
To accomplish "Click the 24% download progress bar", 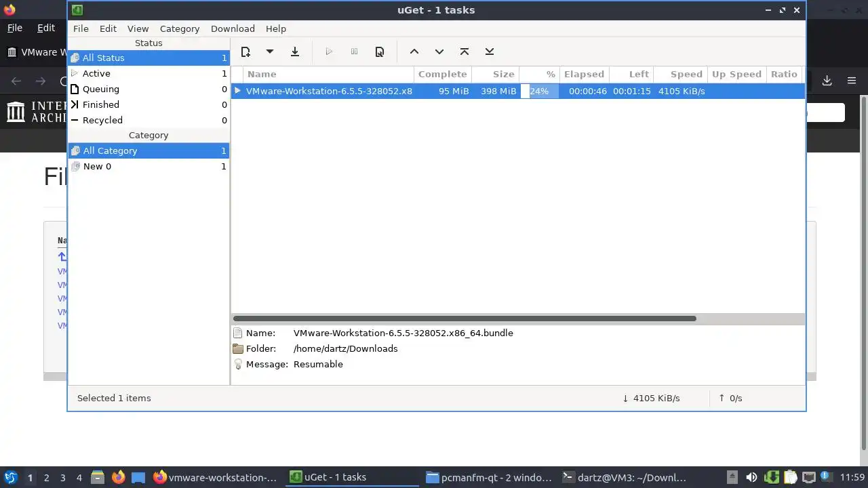I will click(x=540, y=91).
